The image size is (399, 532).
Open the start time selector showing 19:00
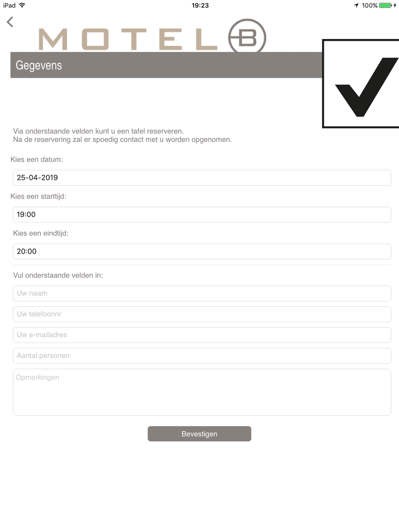(x=202, y=215)
